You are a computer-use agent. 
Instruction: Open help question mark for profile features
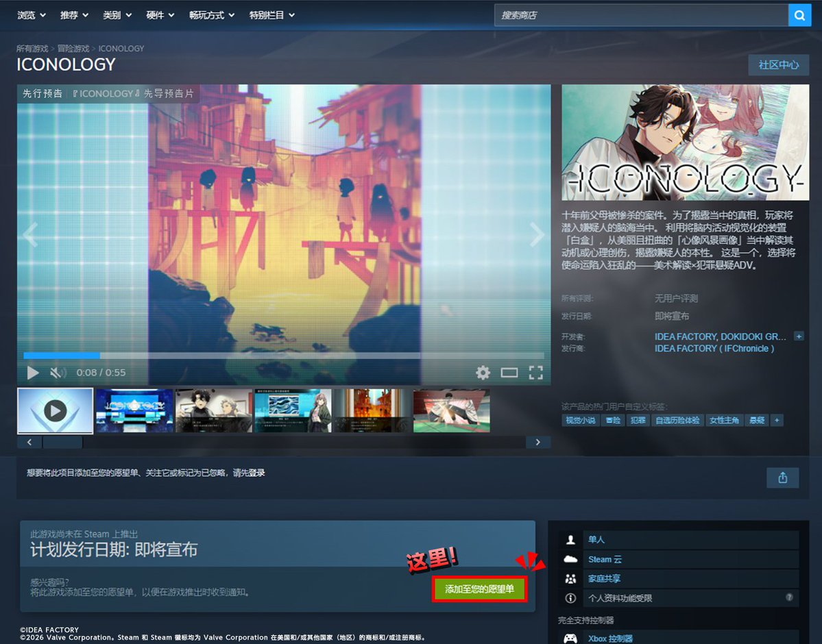point(789,597)
